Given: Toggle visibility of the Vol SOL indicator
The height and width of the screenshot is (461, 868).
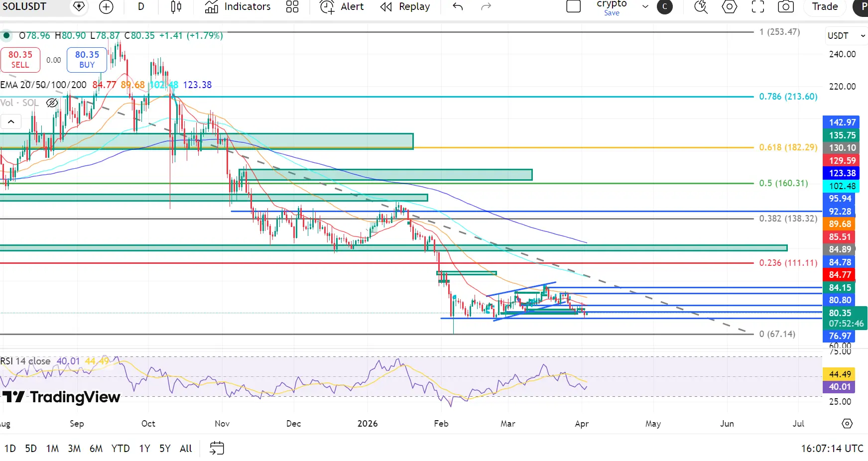Looking at the screenshot, I should pos(52,103).
